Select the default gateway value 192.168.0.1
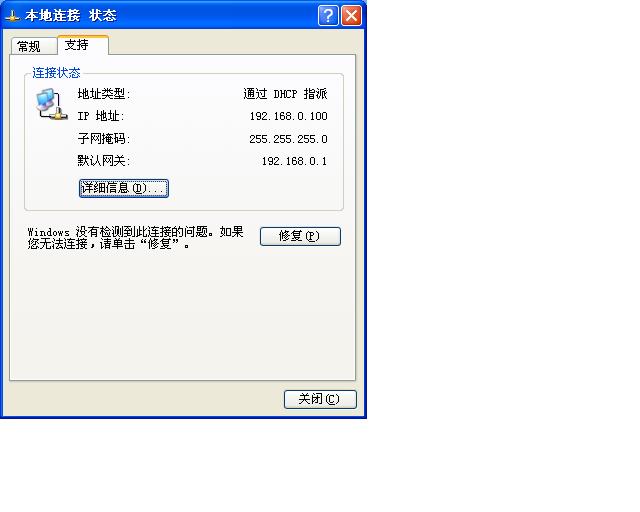This screenshot has width=640, height=512. pyautogui.click(x=294, y=161)
